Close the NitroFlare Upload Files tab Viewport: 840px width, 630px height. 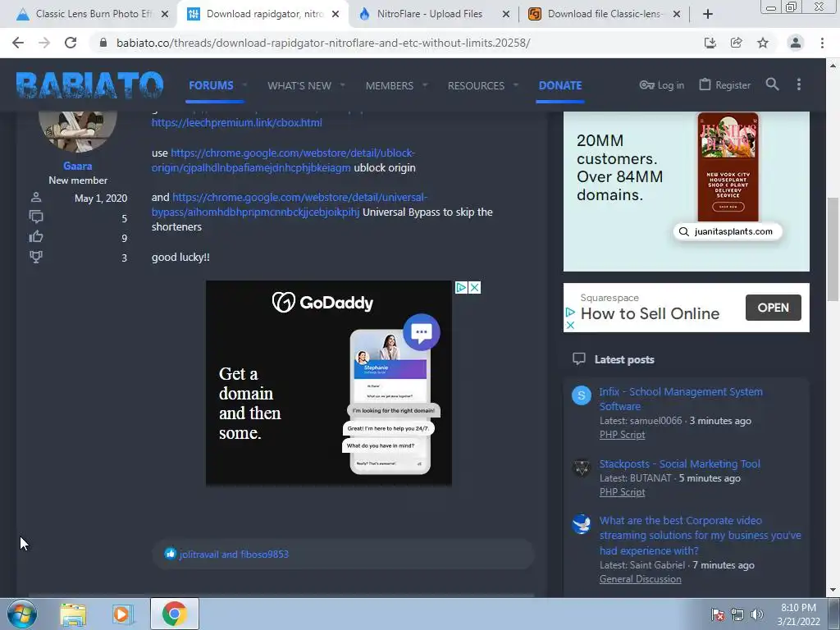coord(505,14)
